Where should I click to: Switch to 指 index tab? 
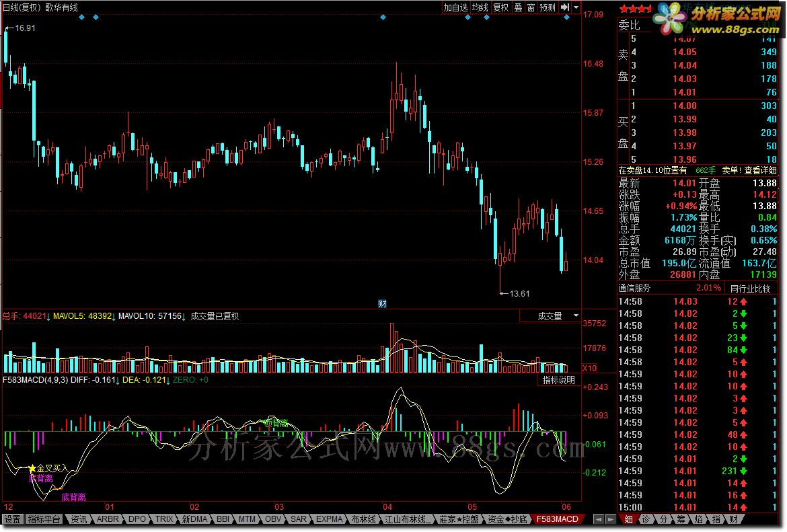(716, 519)
